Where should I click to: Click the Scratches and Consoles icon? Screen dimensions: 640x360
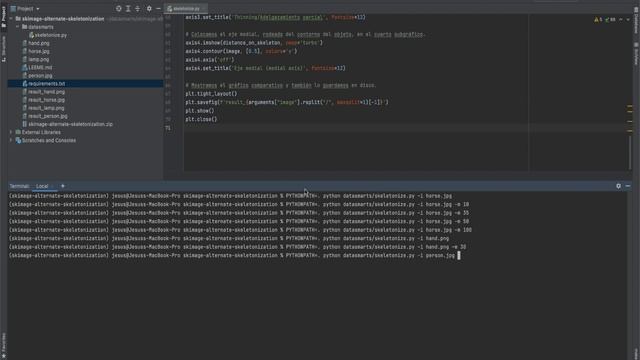[18, 140]
